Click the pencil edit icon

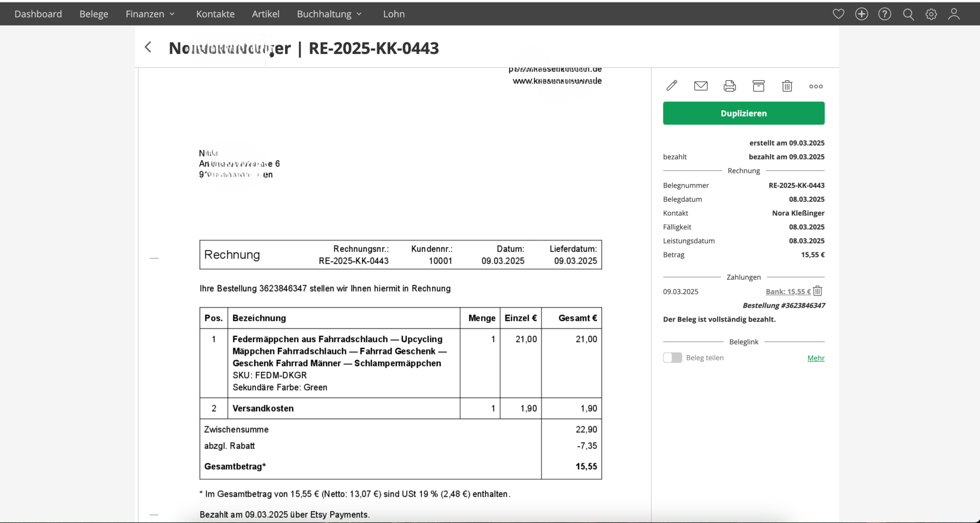pos(672,86)
